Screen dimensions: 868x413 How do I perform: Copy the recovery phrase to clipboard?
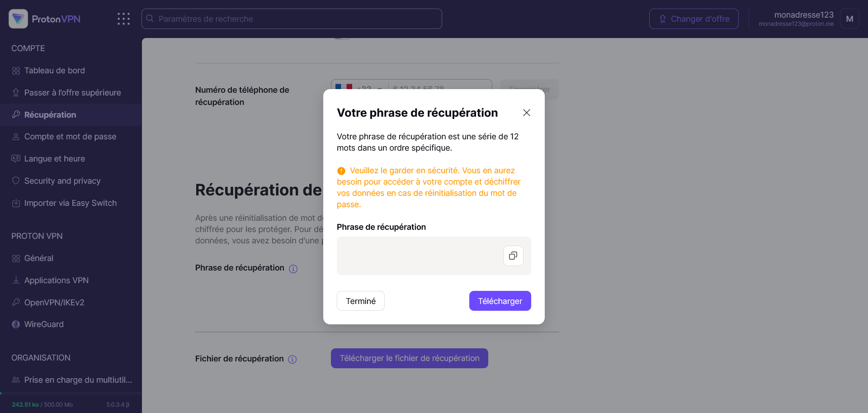pyautogui.click(x=513, y=256)
